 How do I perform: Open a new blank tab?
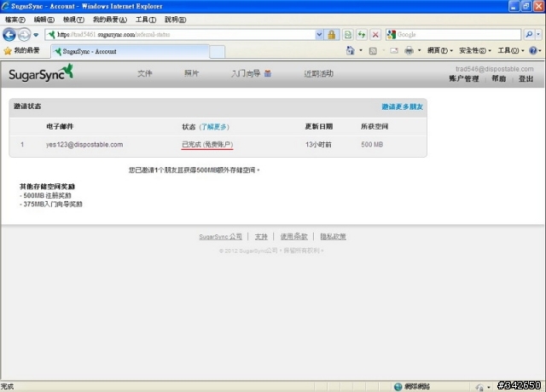[218, 52]
